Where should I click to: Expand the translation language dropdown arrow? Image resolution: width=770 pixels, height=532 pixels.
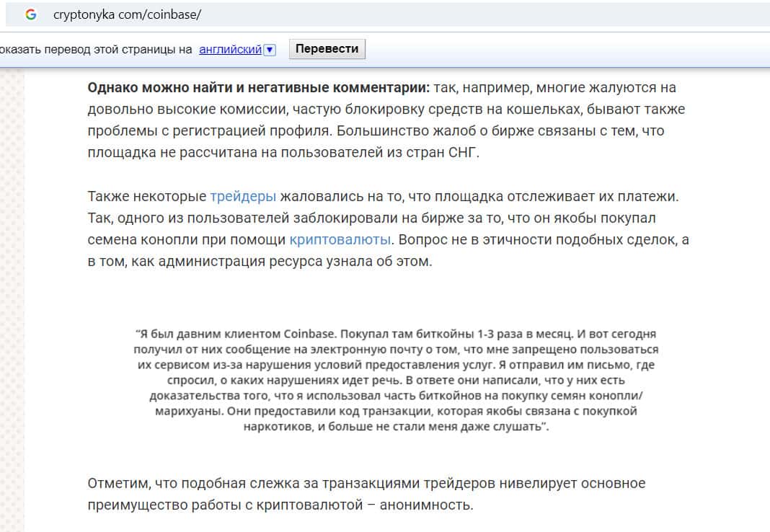[270, 50]
